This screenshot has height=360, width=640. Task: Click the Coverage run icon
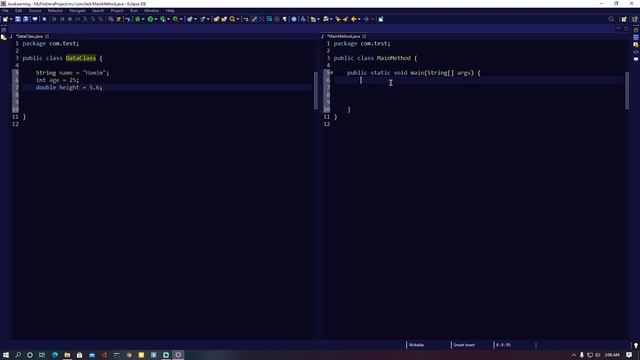tap(163, 19)
